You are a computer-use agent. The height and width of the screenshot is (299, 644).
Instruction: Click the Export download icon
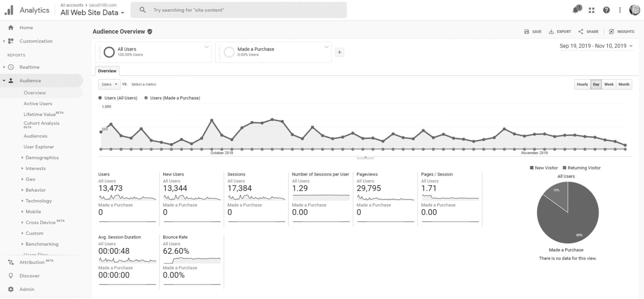[551, 32]
